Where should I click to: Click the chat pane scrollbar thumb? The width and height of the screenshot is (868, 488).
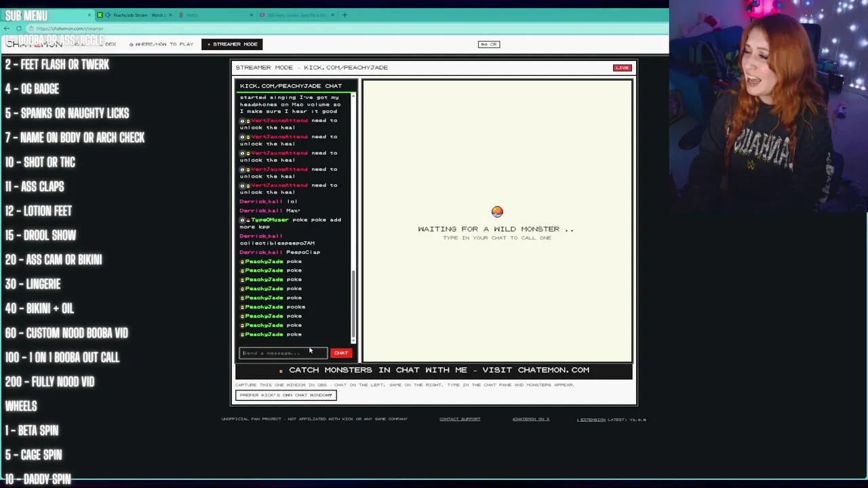[x=353, y=305]
